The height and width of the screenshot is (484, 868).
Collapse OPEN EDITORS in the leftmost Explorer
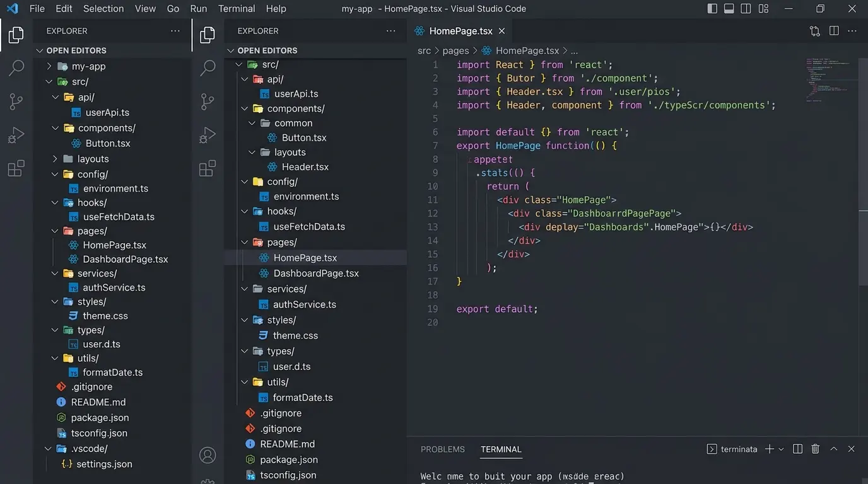pyautogui.click(x=40, y=50)
